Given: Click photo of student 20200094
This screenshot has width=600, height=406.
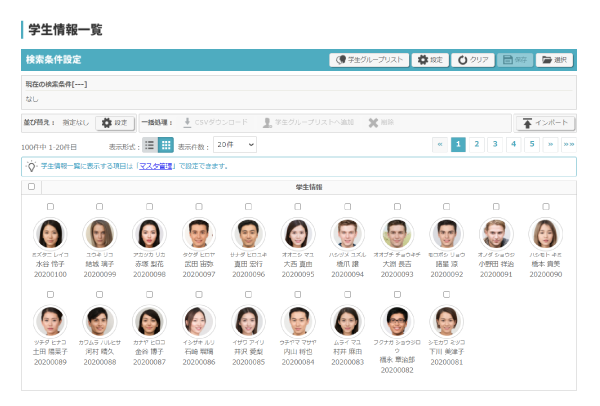Looking at the screenshot, I should (x=347, y=234).
